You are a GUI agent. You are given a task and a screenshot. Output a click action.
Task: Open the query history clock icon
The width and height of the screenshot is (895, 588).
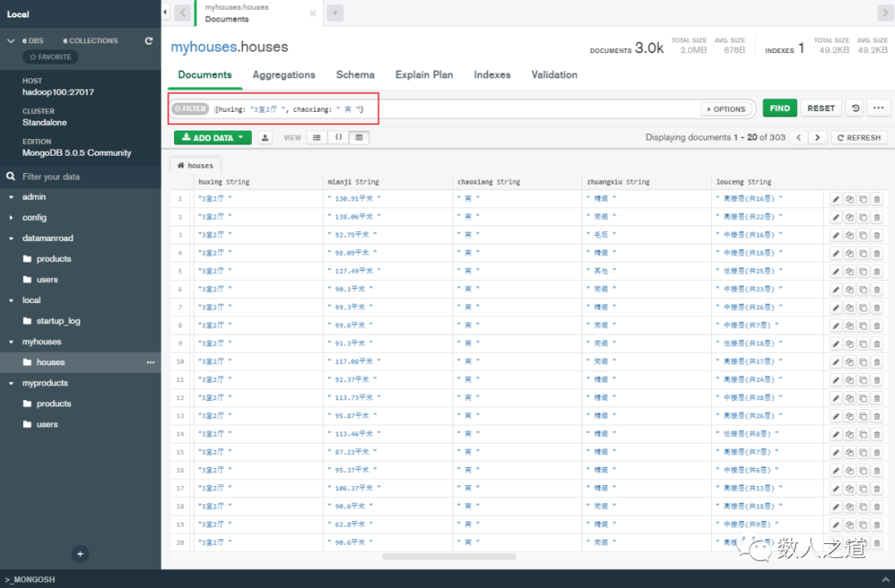tap(855, 108)
